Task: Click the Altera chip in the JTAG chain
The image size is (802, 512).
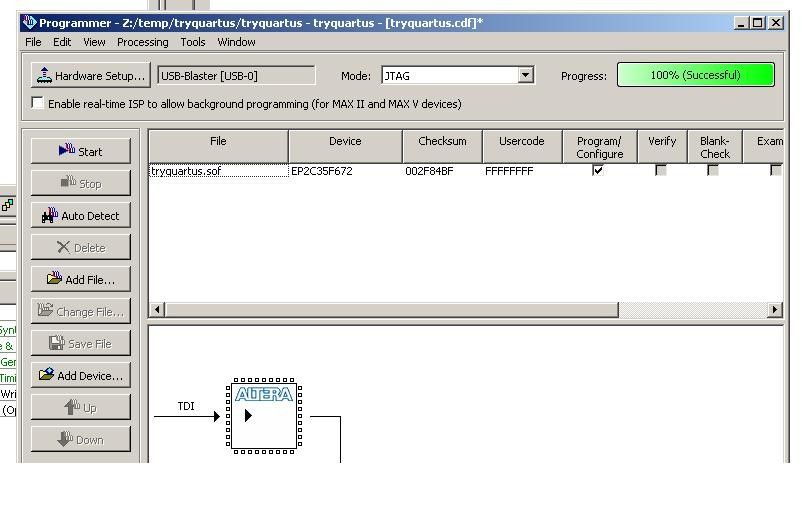Action: pos(265,415)
